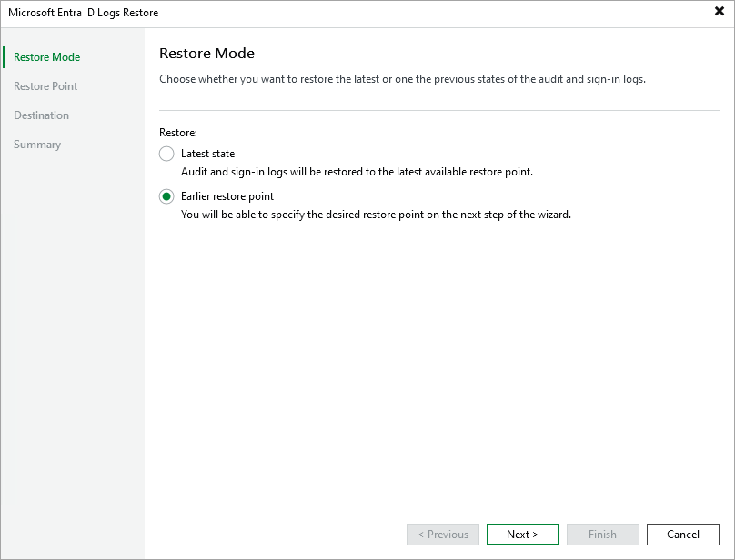The width and height of the screenshot is (735, 560).
Task: Click the grayed-out Finish button
Action: point(602,534)
